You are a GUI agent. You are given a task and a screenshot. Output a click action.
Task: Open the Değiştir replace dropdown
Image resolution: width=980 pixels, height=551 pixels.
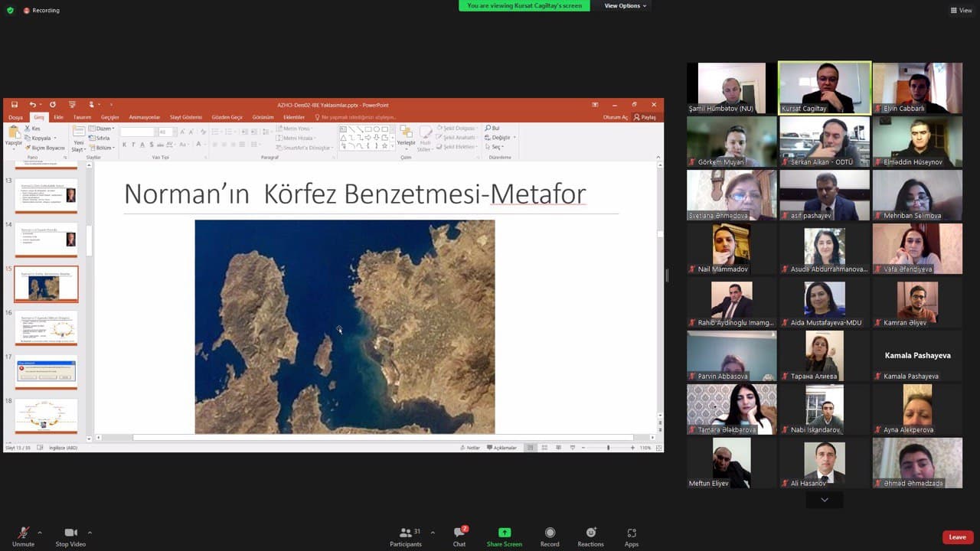[498, 138]
